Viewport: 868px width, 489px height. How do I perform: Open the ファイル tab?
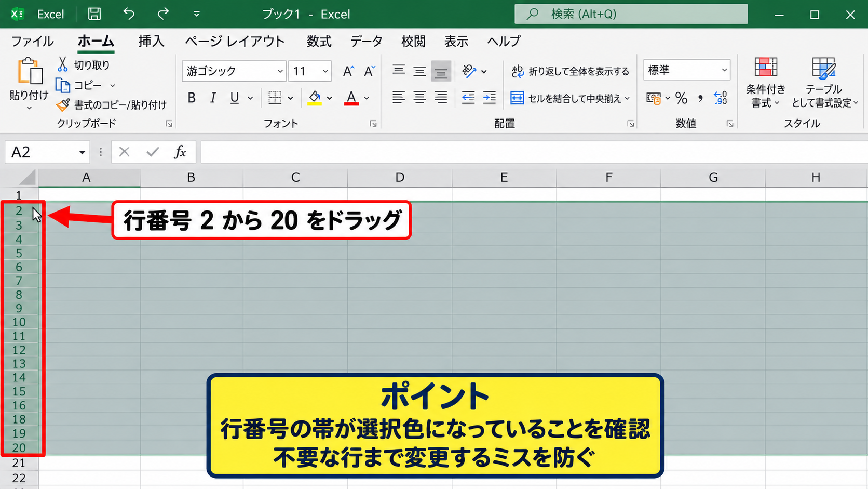32,41
